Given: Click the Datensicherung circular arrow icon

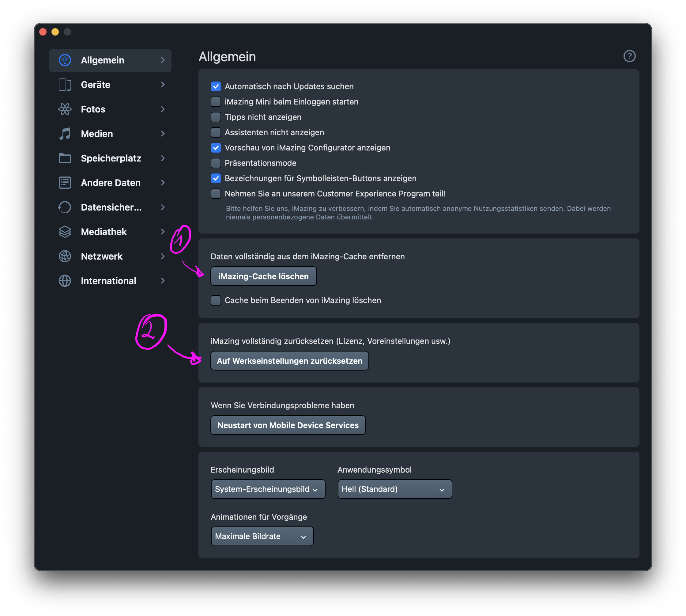Looking at the screenshot, I should pos(65,207).
